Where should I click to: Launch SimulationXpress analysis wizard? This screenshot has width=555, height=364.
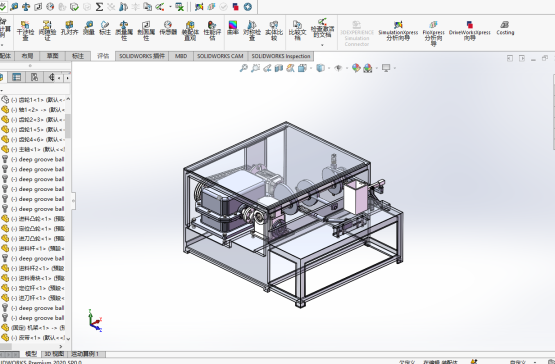pyautogui.click(x=398, y=30)
